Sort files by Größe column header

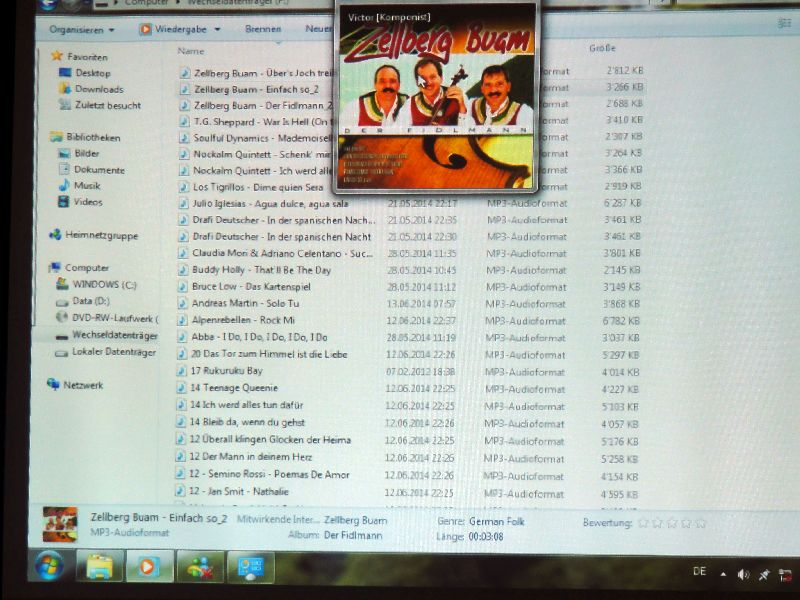[x=602, y=48]
